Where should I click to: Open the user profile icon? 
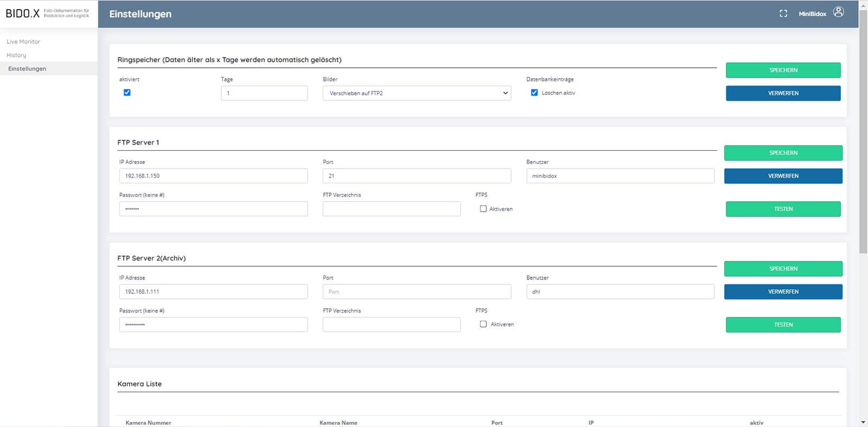pos(838,12)
